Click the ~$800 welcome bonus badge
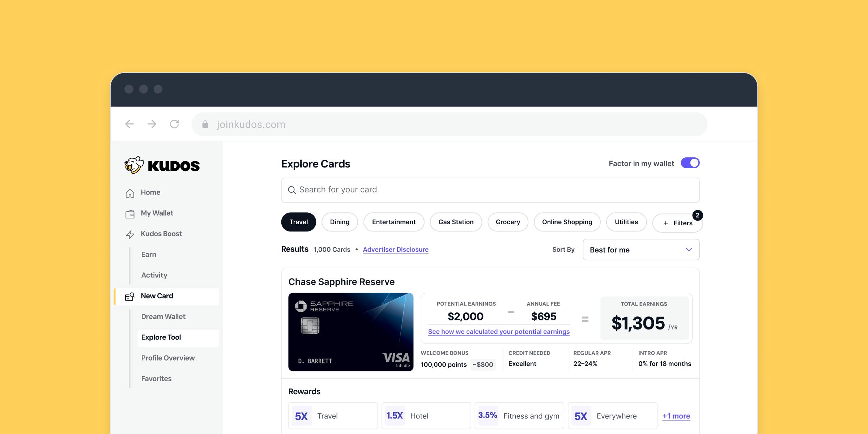This screenshot has height=434, width=868. [483, 365]
